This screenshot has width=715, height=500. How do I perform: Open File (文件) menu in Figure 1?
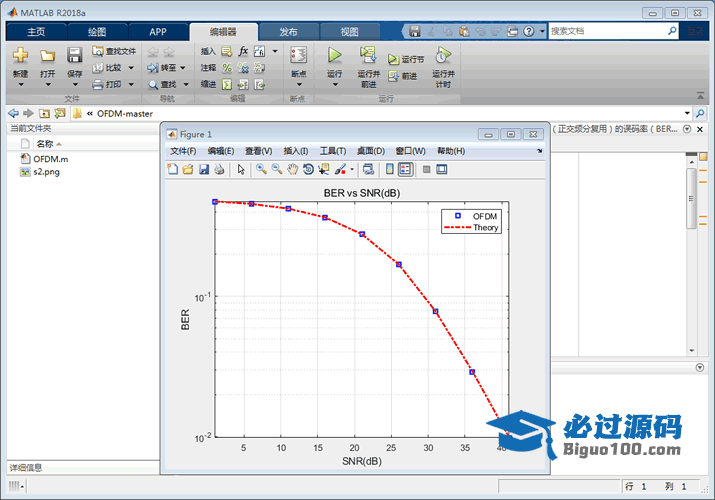(183, 151)
